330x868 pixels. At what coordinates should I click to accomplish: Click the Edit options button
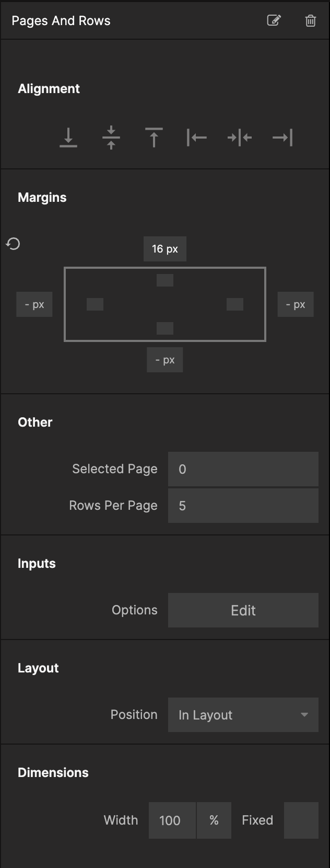[x=243, y=610]
